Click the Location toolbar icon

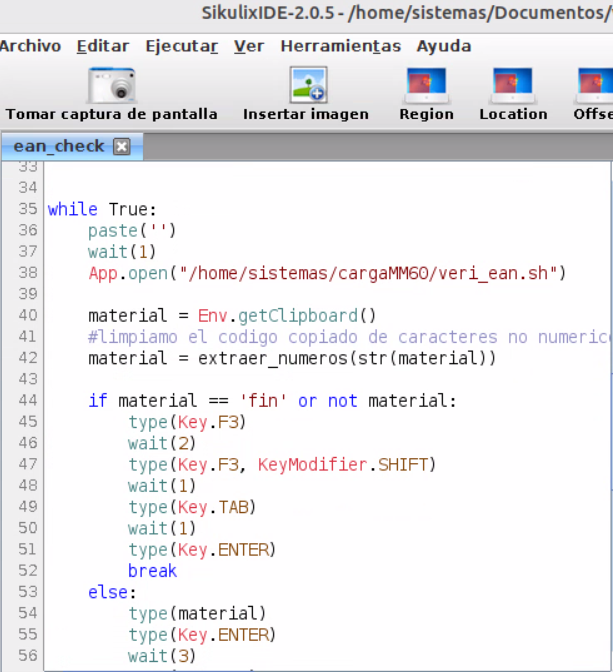pos(513,86)
